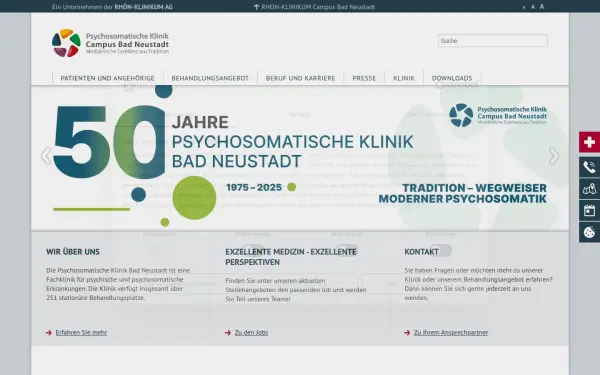The image size is (600, 375).
Task: Open the calendar events sidebar icon
Action: [589, 210]
